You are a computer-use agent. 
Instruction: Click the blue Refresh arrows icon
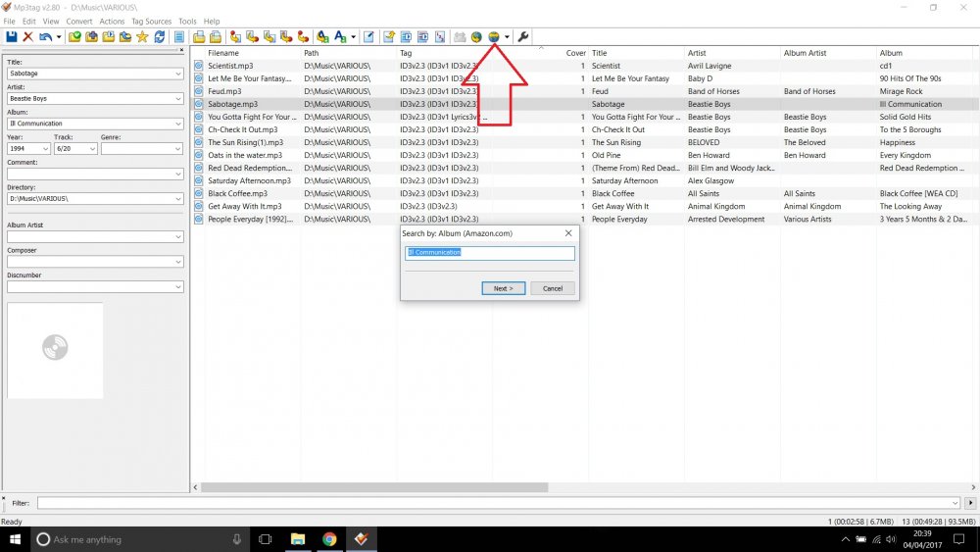(160, 37)
